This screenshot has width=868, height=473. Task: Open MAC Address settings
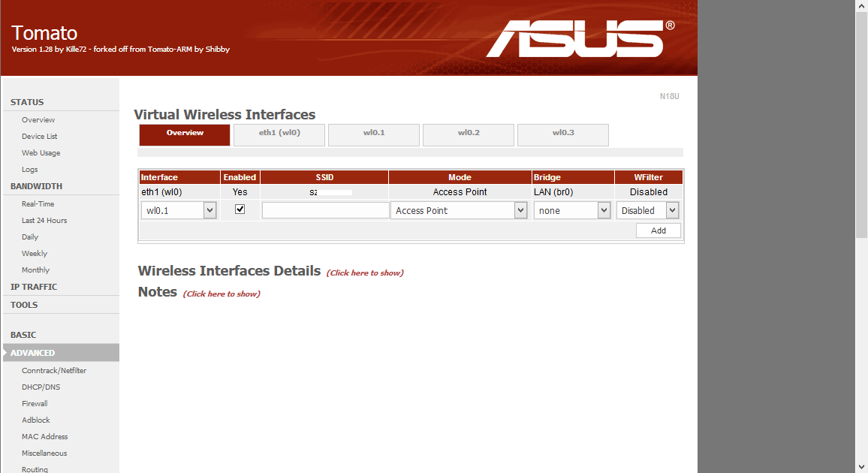pyautogui.click(x=45, y=437)
